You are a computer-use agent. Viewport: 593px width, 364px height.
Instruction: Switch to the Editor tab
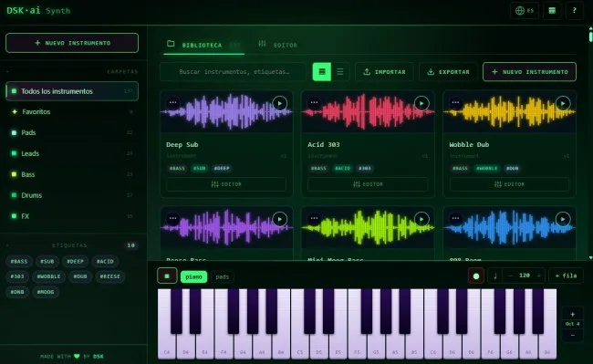coord(277,45)
